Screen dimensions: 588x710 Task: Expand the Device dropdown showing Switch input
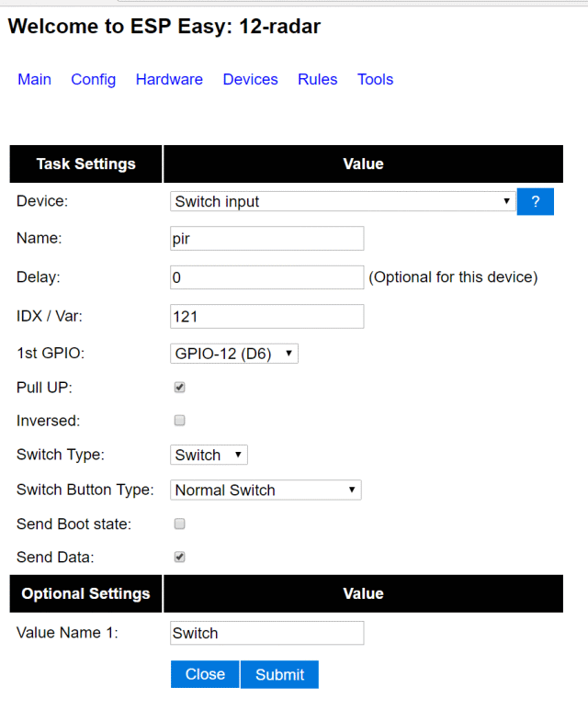(x=343, y=201)
